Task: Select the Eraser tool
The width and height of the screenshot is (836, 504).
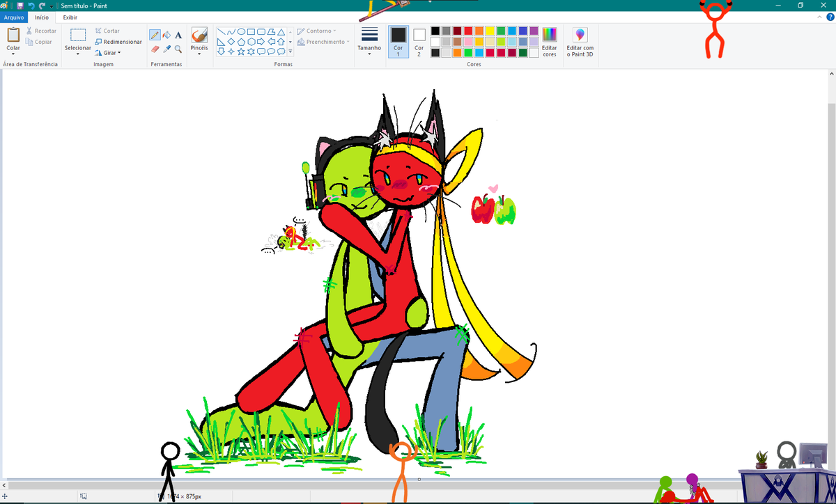Action: click(155, 49)
